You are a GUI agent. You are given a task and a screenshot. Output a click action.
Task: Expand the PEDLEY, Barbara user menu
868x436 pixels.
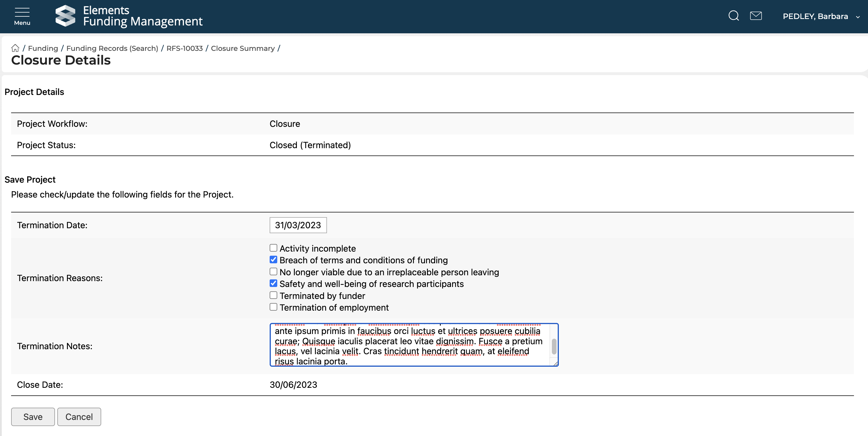[821, 16]
